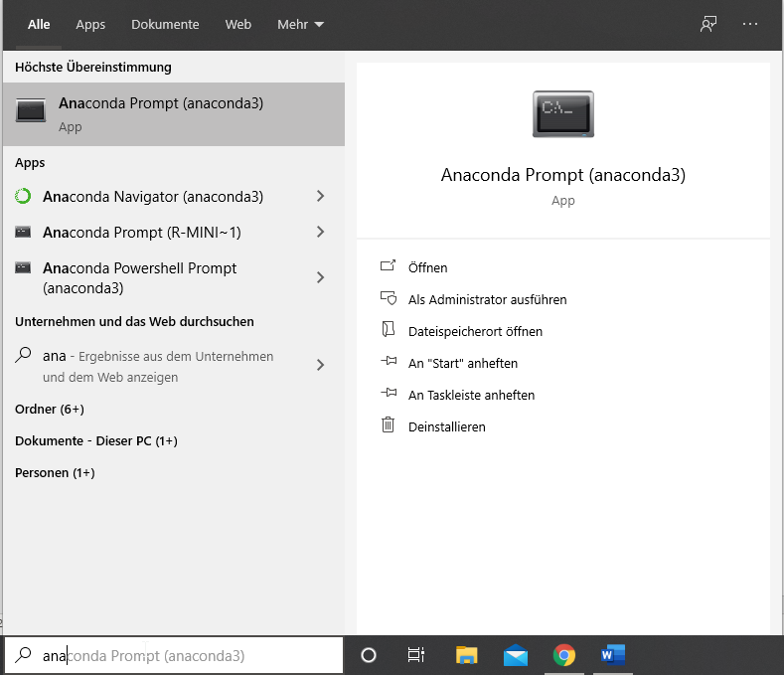
Task: Open the Mehr dropdown filter
Action: [x=300, y=25]
